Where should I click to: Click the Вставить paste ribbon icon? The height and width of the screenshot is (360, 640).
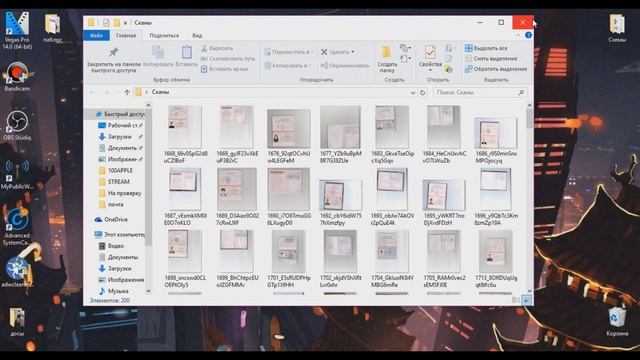click(x=187, y=56)
